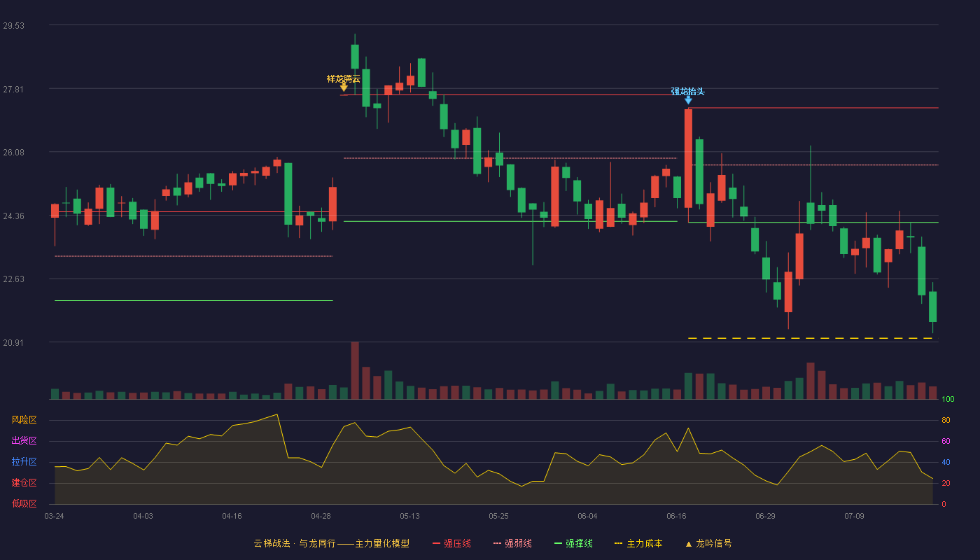Image resolution: width=980 pixels, height=560 pixels.
Task: Toggle the 强弱线 legend entry
Action: point(512,543)
